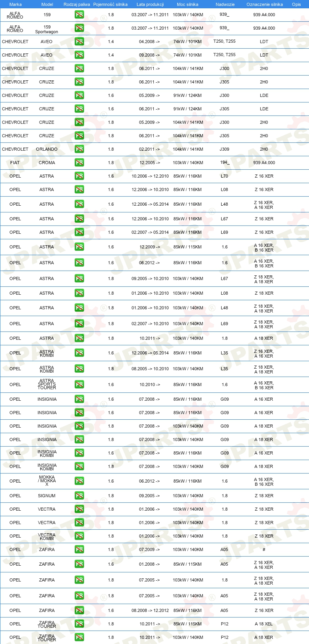Click date 09.2005 -> in Signum row
The image size is (309, 644).
(x=149, y=496)
